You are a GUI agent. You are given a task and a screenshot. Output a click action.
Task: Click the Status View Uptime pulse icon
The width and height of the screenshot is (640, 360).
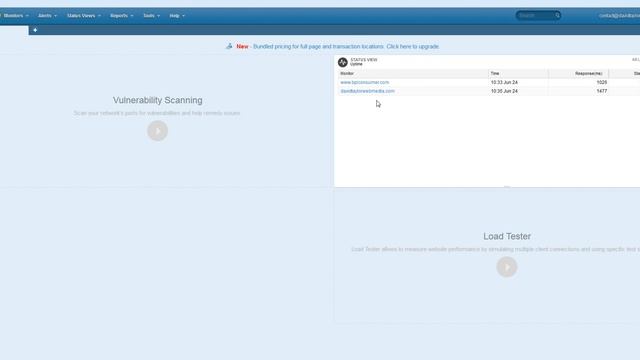342,62
